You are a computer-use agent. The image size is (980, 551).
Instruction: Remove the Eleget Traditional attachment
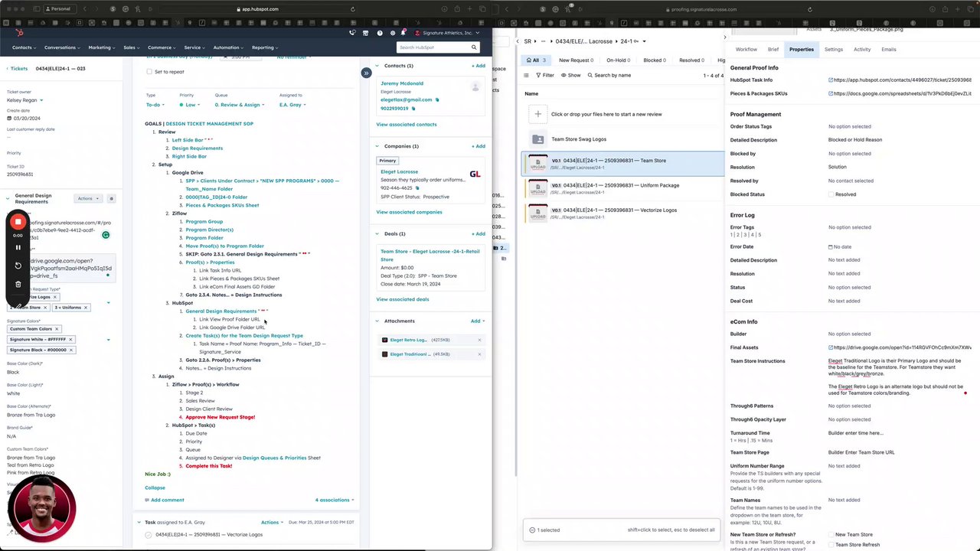(x=480, y=354)
